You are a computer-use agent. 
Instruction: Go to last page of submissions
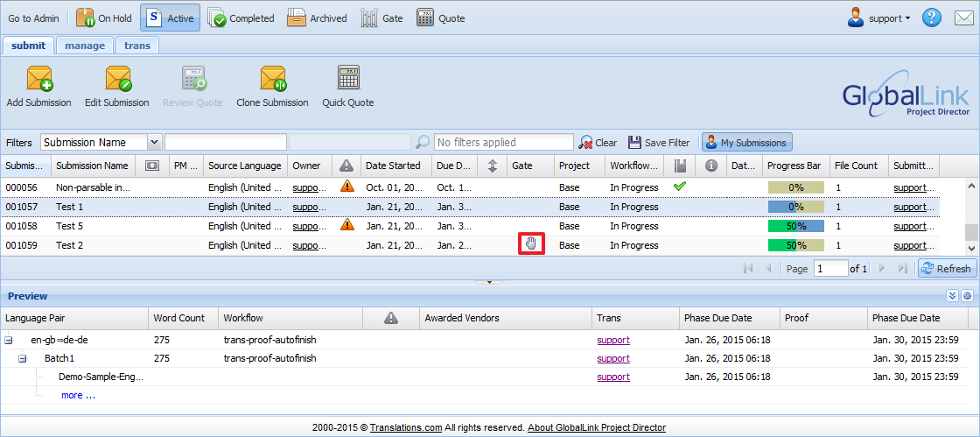(902, 268)
